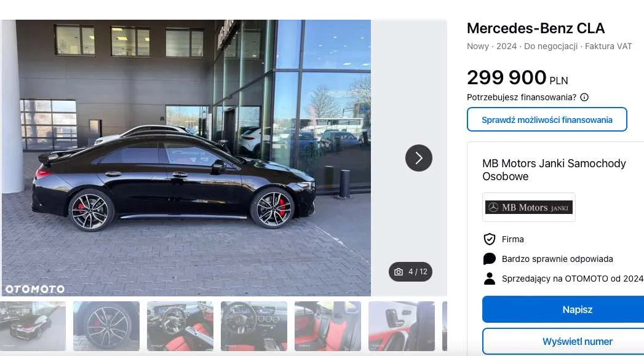This screenshot has width=644, height=356.
Task: Select thumbnail of red interior center console
Action: [180, 326]
